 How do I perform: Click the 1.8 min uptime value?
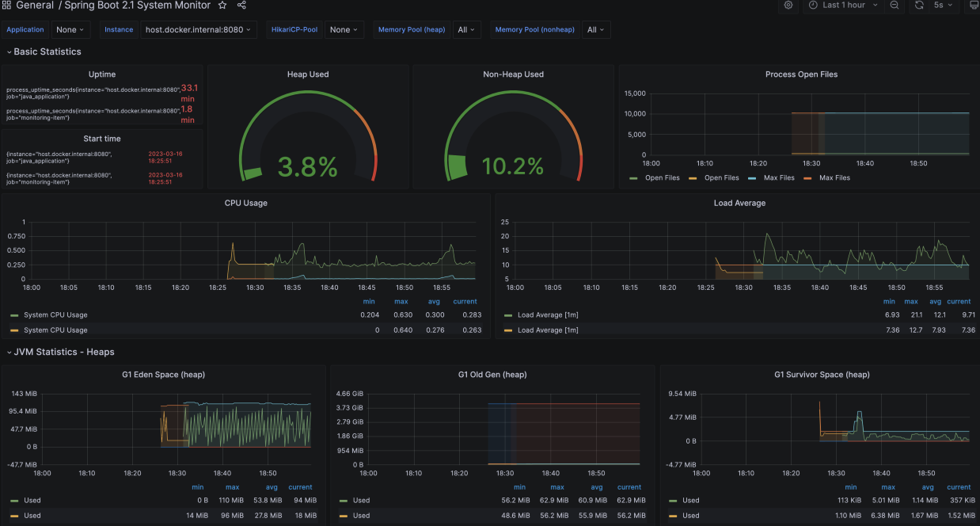188,115
